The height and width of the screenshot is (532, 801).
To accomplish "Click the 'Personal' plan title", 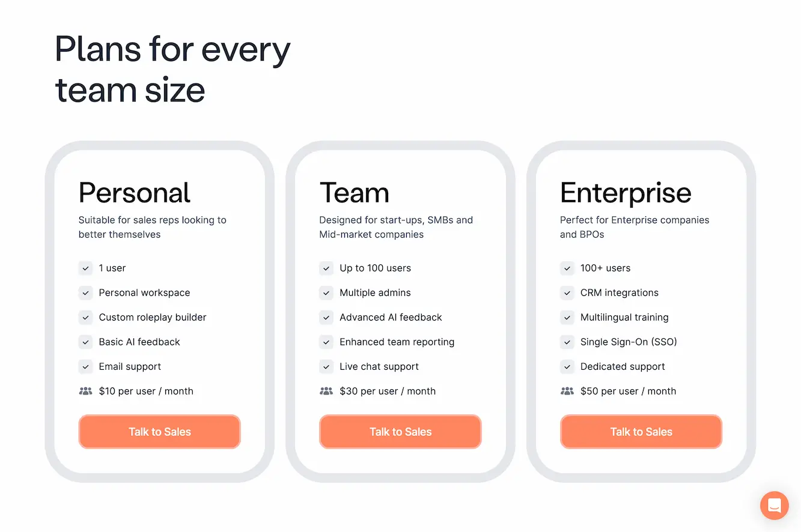I will (x=134, y=192).
